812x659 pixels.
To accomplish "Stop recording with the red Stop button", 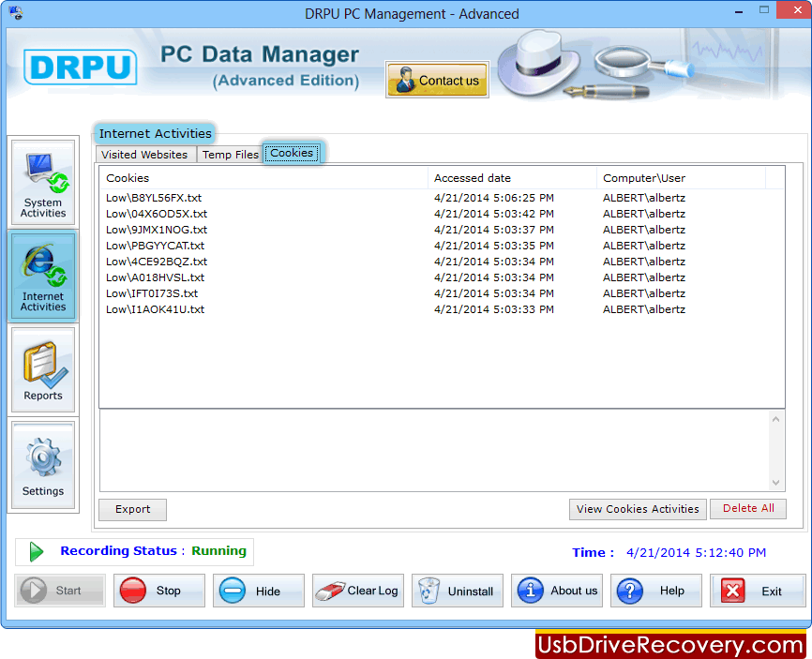I will (159, 591).
